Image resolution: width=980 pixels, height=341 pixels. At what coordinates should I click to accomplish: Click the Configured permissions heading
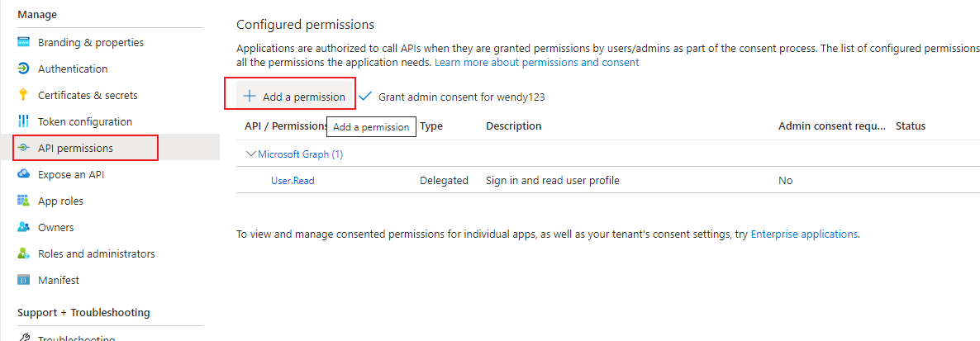click(305, 25)
